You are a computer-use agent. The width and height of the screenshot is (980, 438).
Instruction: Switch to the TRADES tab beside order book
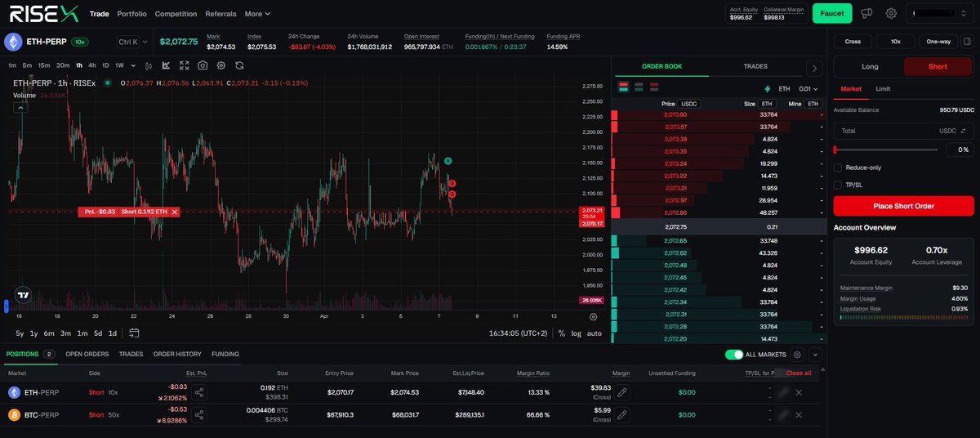tap(755, 66)
